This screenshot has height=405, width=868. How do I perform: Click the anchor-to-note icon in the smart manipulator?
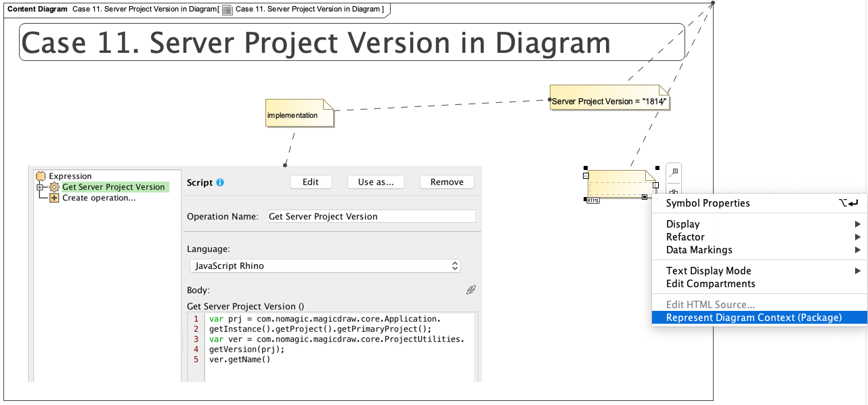pos(673,172)
